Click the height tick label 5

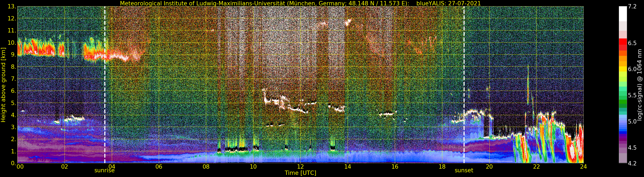tap(13, 103)
